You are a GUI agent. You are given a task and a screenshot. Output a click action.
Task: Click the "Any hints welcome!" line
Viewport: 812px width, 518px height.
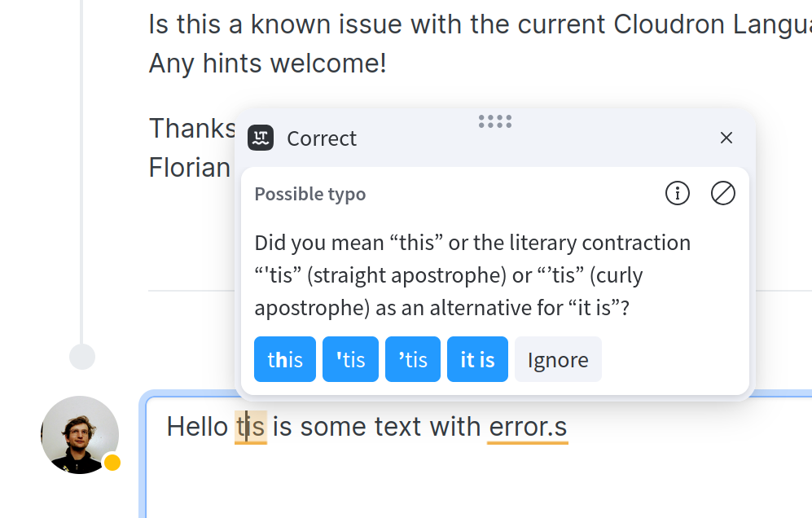pyautogui.click(x=268, y=64)
